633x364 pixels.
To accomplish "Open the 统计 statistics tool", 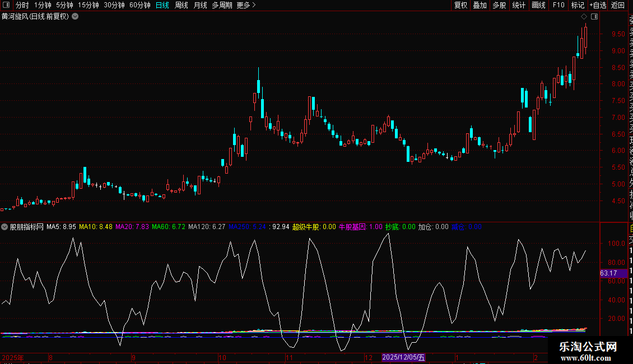I will [519, 5].
